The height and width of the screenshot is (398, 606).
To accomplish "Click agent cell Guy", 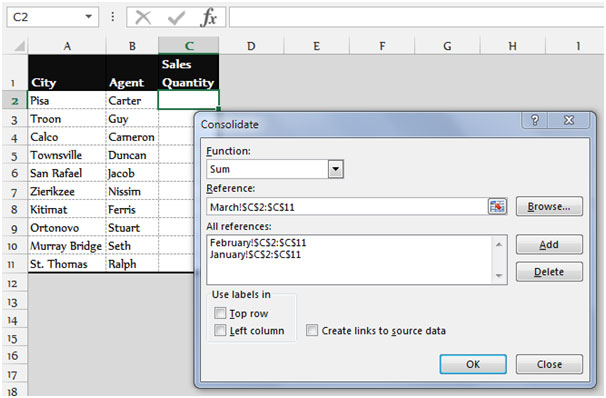I will click(x=132, y=119).
